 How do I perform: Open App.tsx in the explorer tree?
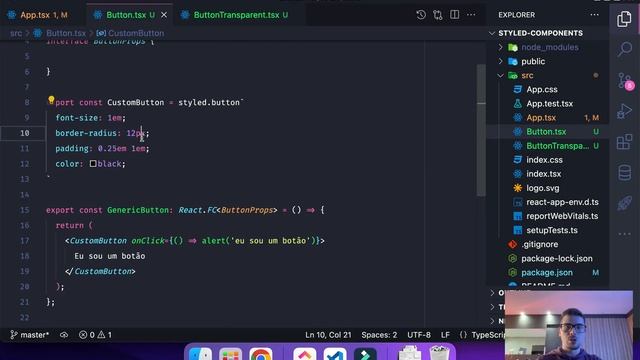[x=541, y=118]
